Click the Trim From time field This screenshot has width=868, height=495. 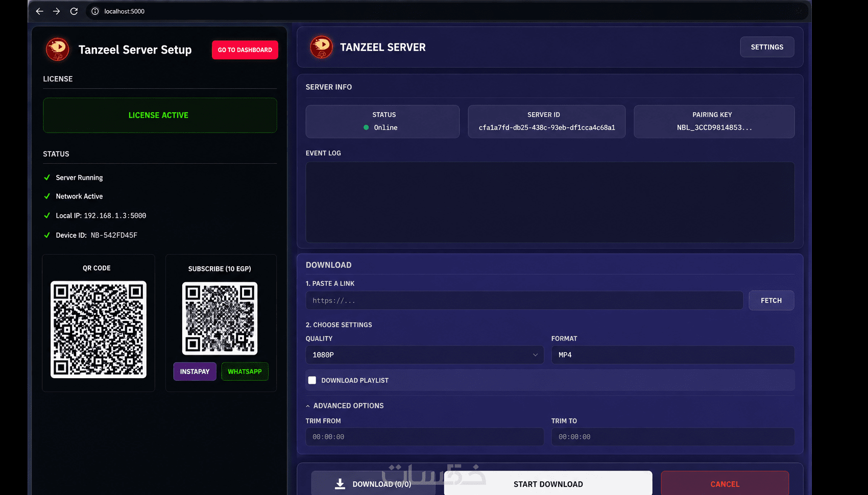(425, 437)
